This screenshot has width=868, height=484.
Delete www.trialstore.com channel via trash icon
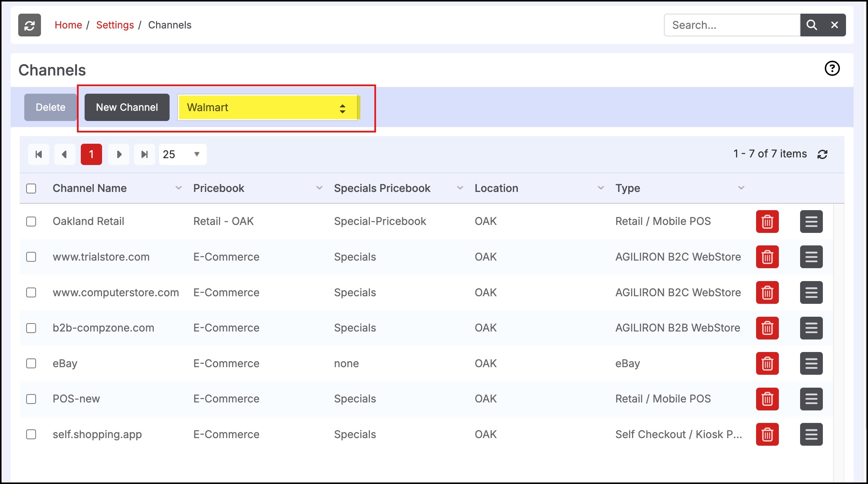click(767, 257)
